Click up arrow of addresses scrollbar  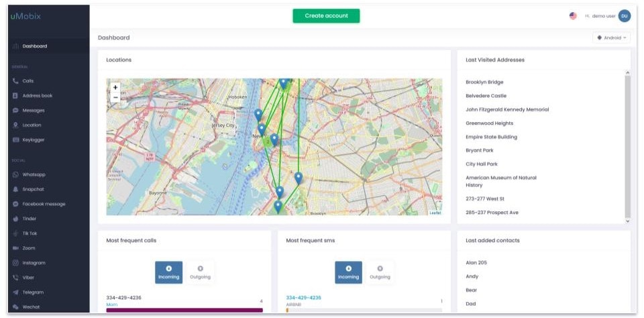627,72
